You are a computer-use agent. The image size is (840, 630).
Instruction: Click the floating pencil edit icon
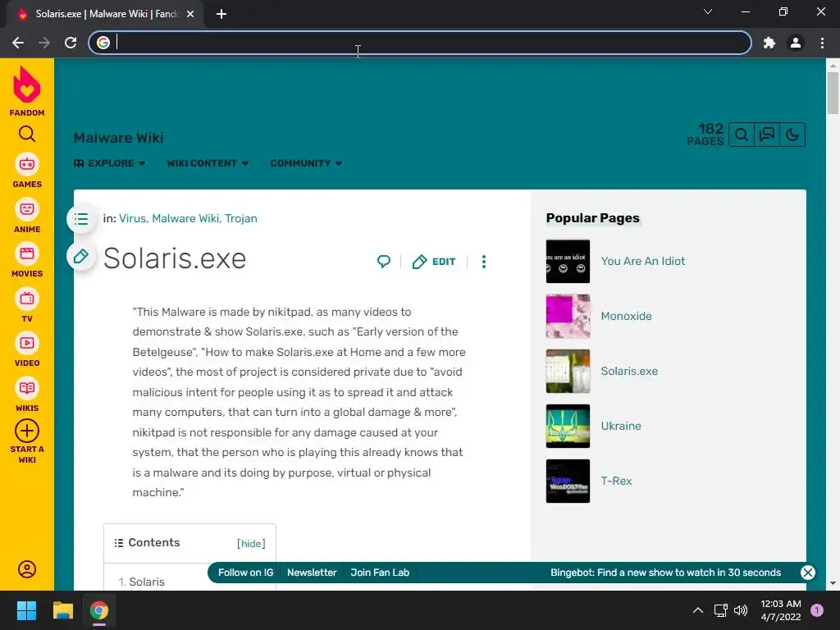pyautogui.click(x=81, y=256)
